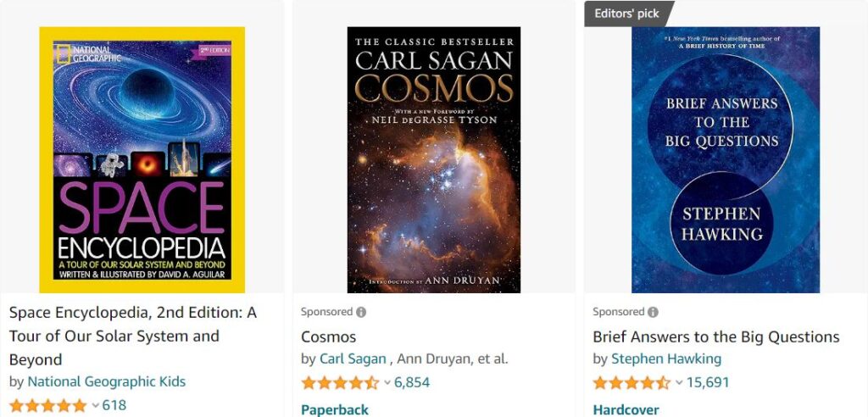The height and width of the screenshot is (417, 868).
Task: Open the Brief Answers book cover image
Action: [x=726, y=159]
